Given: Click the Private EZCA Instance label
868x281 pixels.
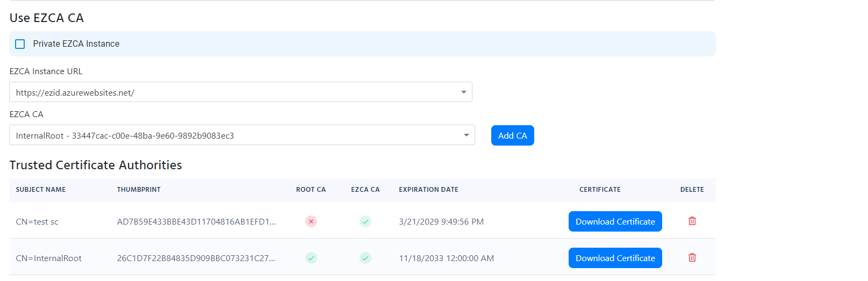Looking at the screenshot, I should pyautogui.click(x=76, y=44).
